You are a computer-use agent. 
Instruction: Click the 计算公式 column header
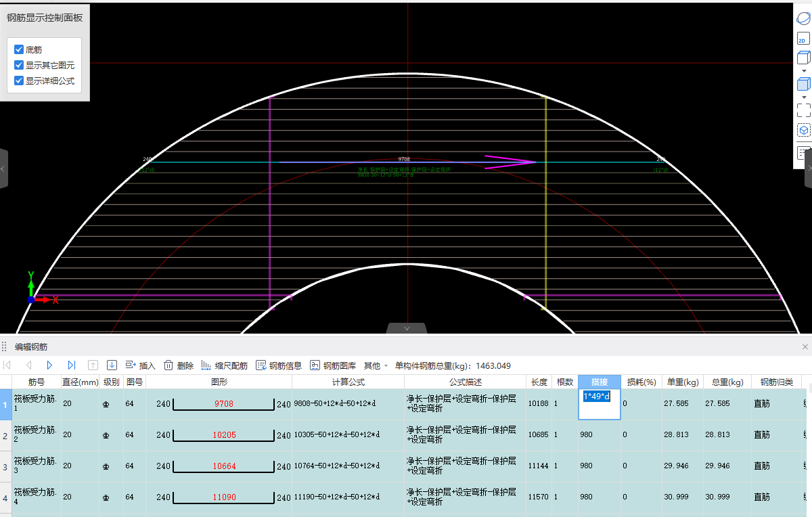pyautogui.click(x=348, y=382)
